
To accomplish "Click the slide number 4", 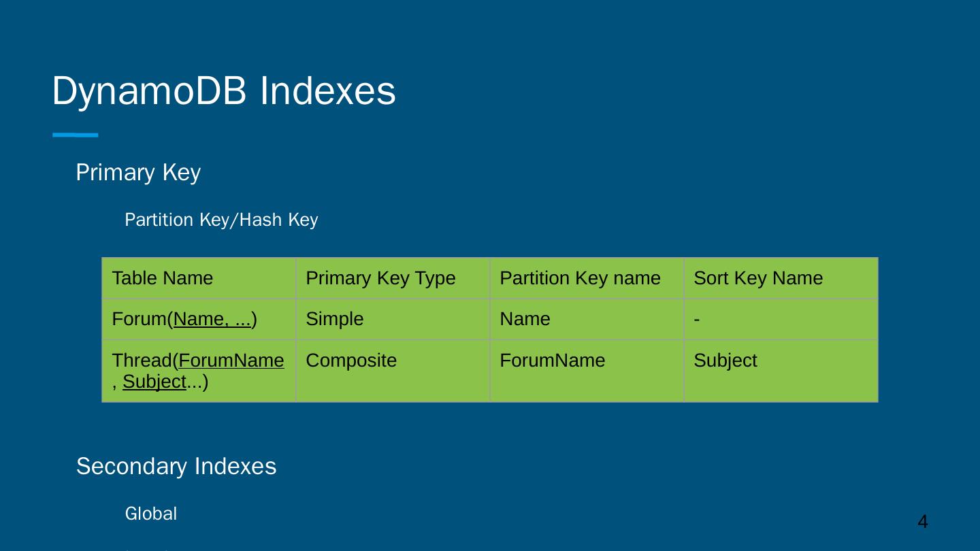I will click(922, 522).
